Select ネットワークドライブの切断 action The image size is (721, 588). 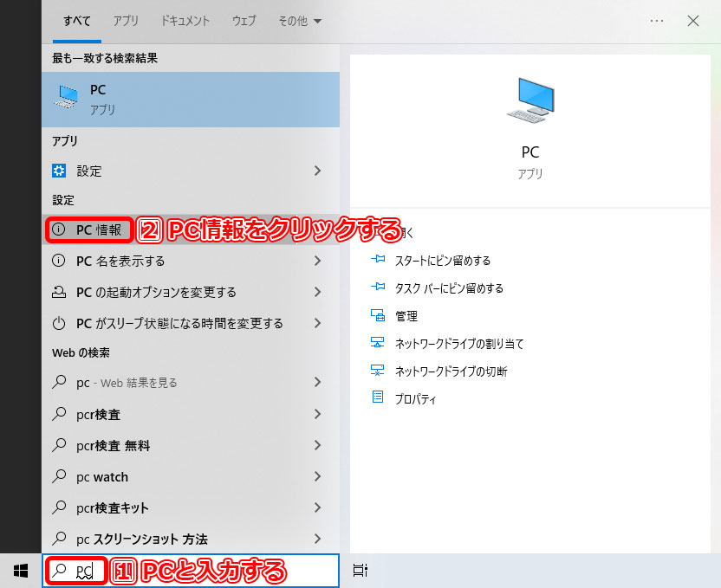pyautogui.click(x=451, y=372)
